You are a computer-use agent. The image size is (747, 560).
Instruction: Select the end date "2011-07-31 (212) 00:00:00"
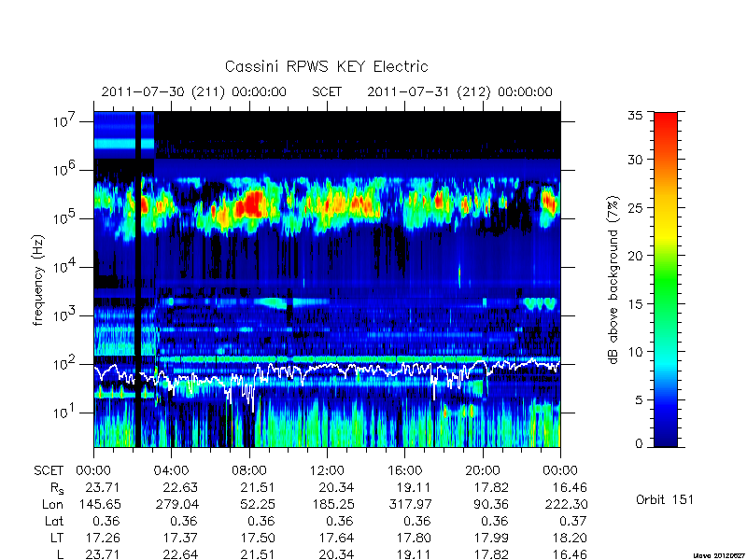point(459,91)
